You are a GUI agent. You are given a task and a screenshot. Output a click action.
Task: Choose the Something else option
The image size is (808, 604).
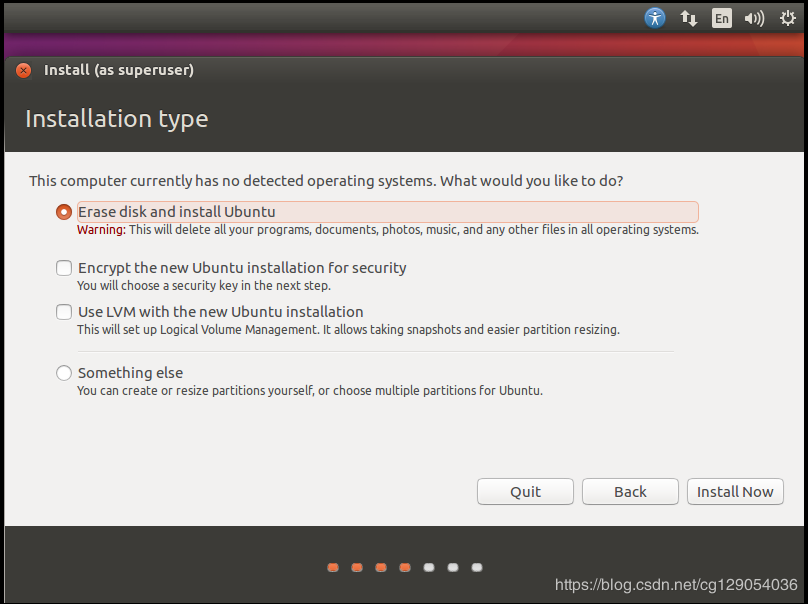pyautogui.click(x=64, y=373)
